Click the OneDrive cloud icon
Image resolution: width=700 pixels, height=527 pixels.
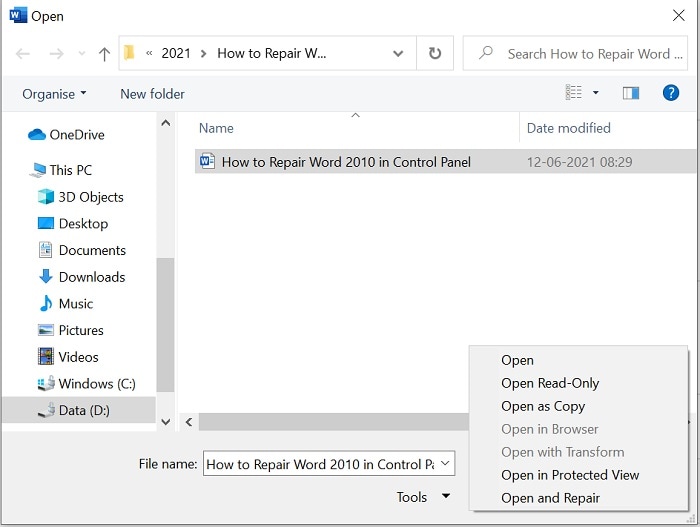37,134
